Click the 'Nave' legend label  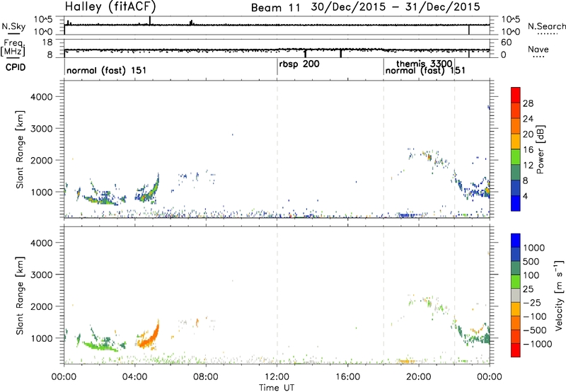pyautogui.click(x=538, y=49)
